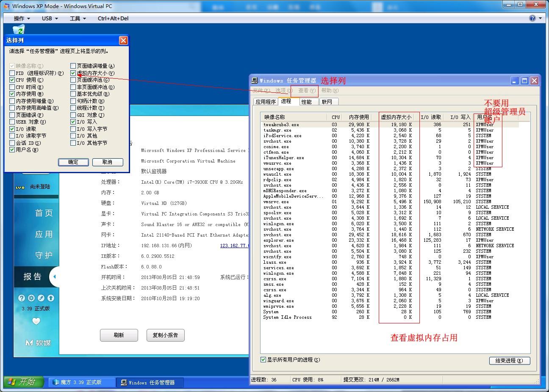This screenshot has width=549, height=392.
Task: Select the tweakcube3.exe process row
Action: tap(390, 124)
